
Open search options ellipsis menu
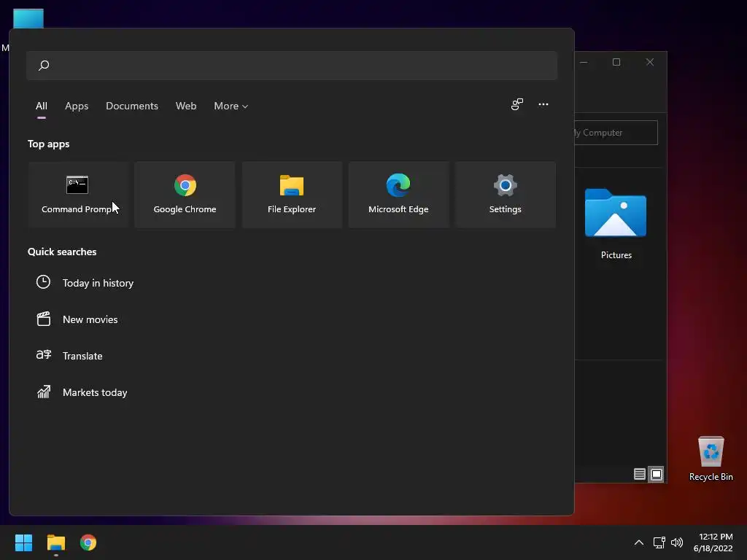click(x=543, y=104)
